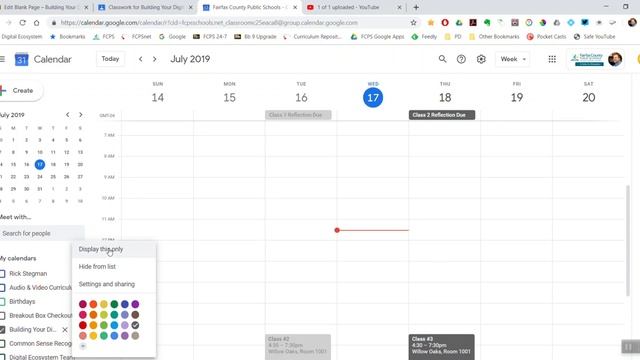
Task: Open the Safe YouTube bookmark
Action: point(594,37)
